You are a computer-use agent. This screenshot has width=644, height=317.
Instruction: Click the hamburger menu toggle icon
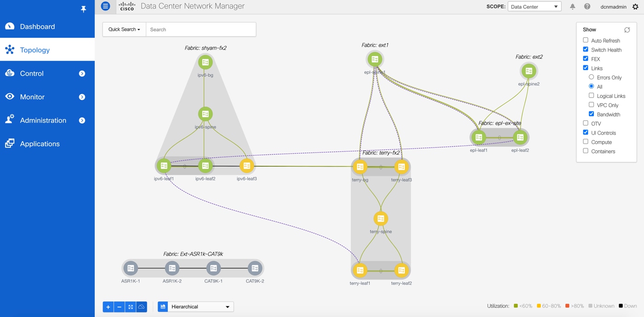[x=105, y=6]
